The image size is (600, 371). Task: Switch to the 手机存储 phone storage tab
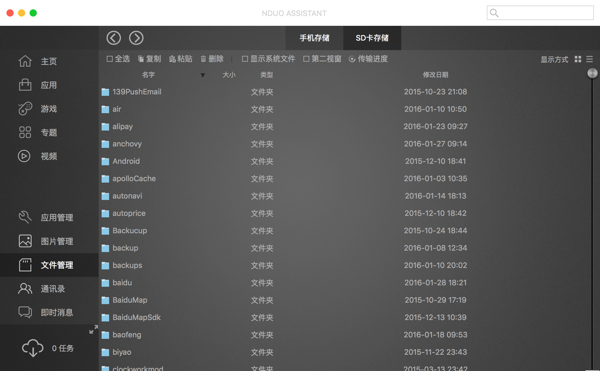pos(315,38)
